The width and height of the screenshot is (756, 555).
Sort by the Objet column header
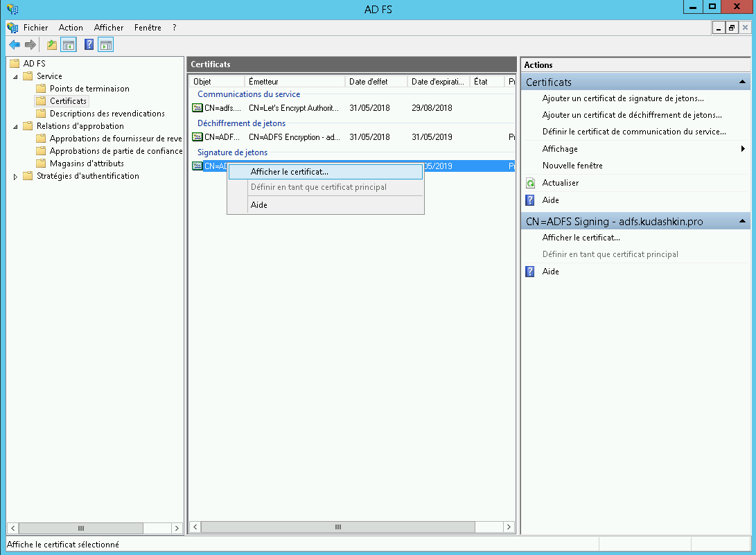tap(216, 82)
